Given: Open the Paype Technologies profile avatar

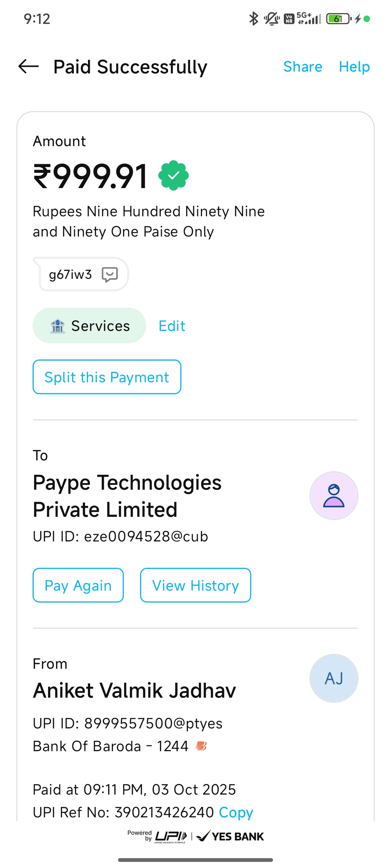Looking at the screenshot, I should 333,495.
